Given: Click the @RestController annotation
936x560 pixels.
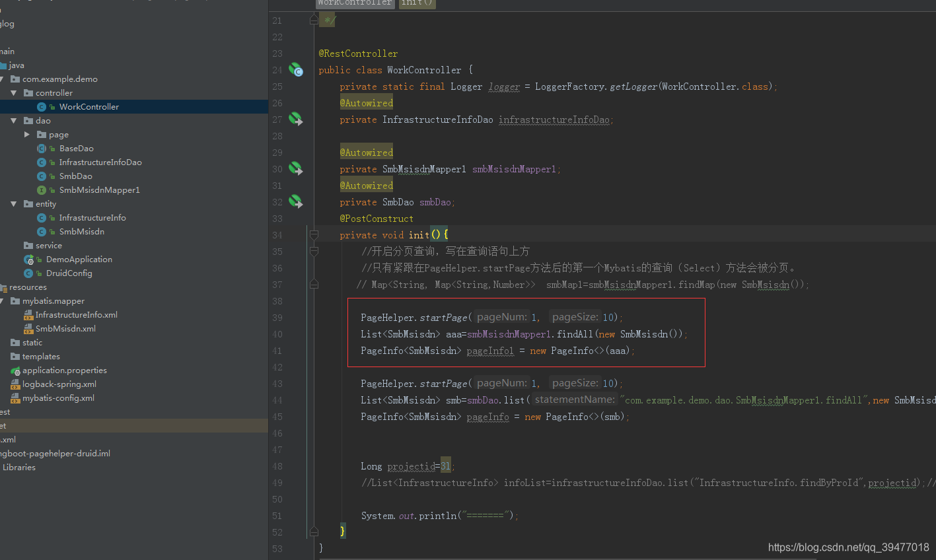Looking at the screenshot, I should (358, 53).
